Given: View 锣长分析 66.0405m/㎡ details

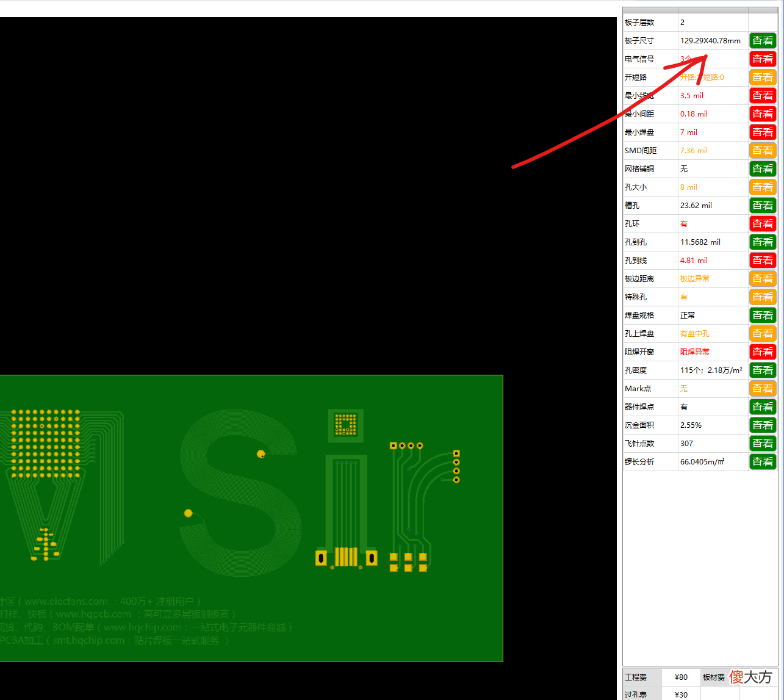Looking at the screenshot, I should coord(763,462).
